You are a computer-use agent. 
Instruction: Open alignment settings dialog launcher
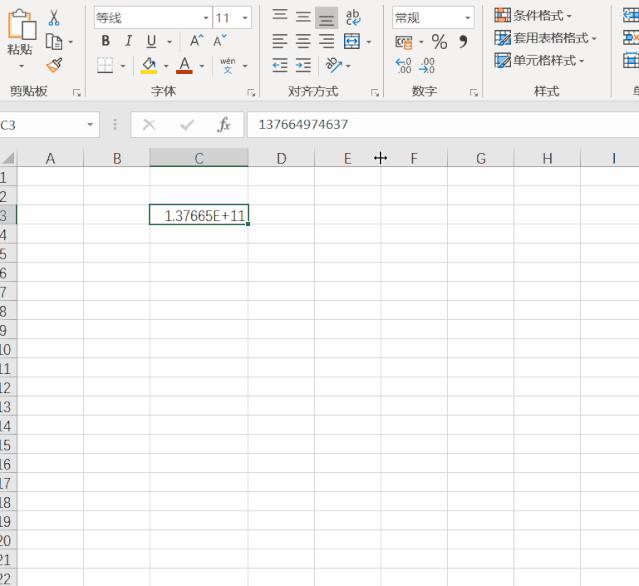click(x=375, y=93)
